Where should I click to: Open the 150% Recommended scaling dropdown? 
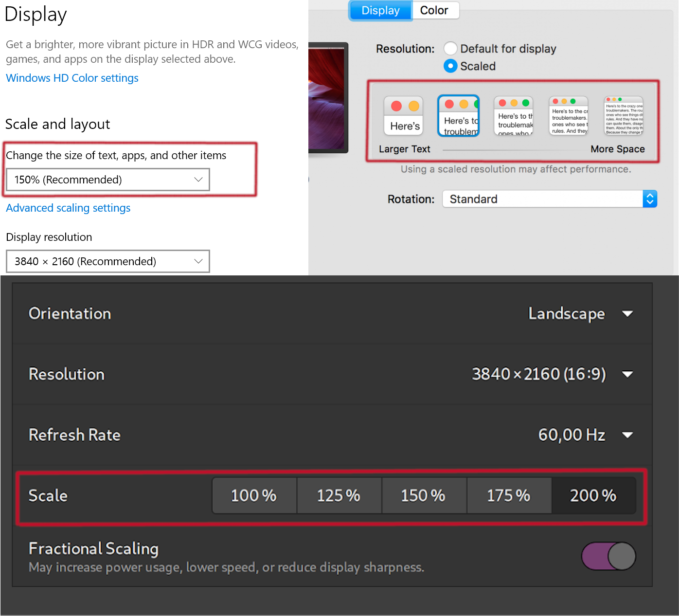[107, 180]
